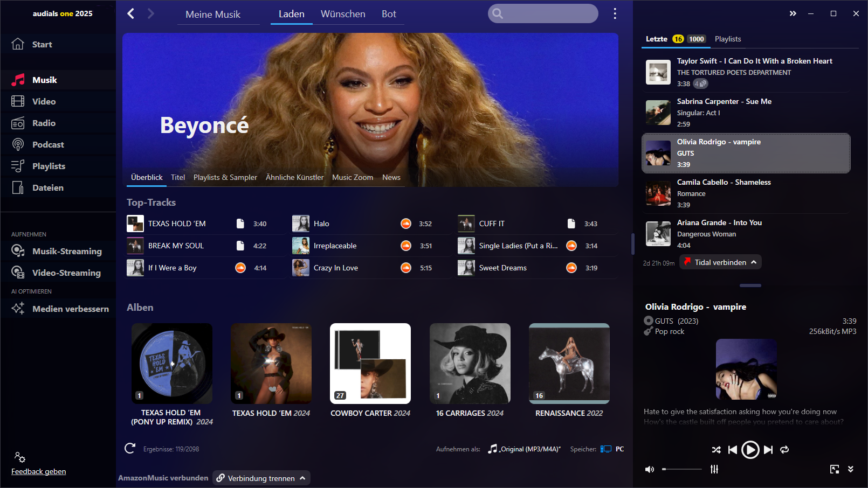Open the Ähnliche Künstler tab

click(x=294, y=177)
